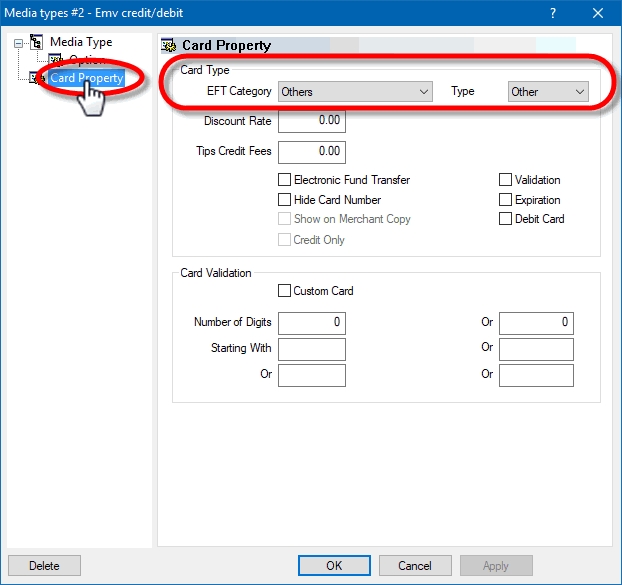Click the Starting With input box

(311, 349)
